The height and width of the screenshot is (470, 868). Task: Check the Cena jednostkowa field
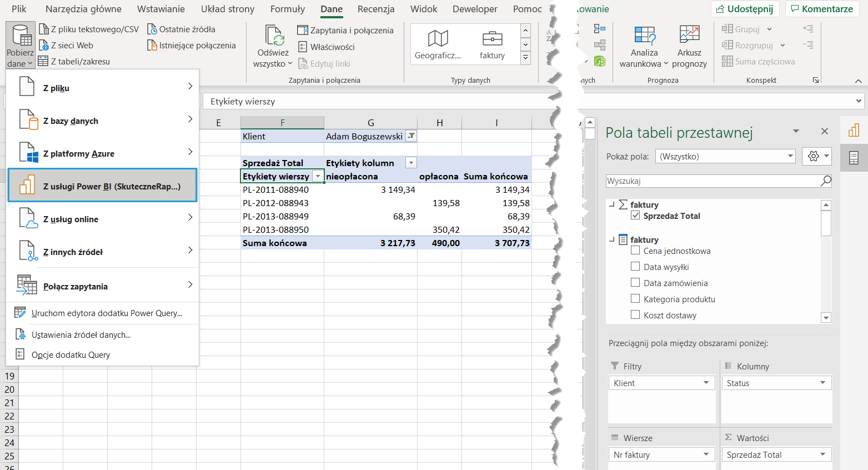tap(635, 251)
